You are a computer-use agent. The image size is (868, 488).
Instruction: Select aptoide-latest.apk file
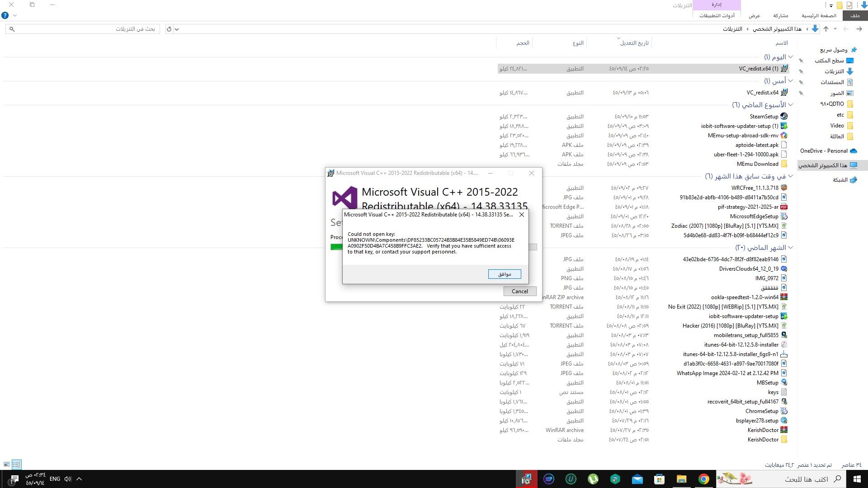(757, 145)
